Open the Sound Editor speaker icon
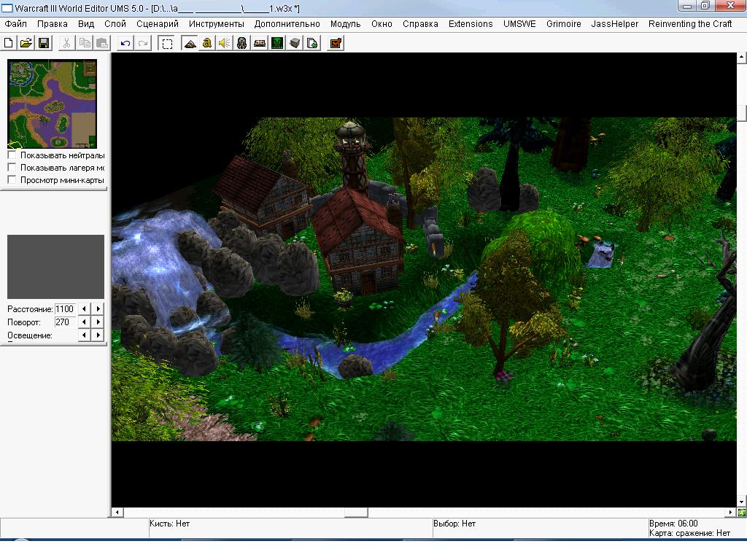Screen dimensions: 747x560 click(225, 43)
